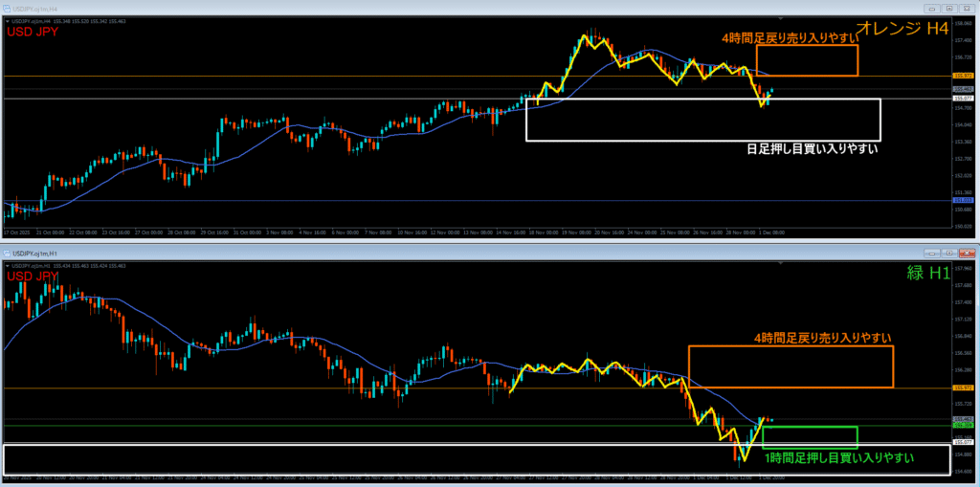This screenshot has height=487, width=980.
Task: Click the 'オレンジ H4' label
Action: pos(902,28)
